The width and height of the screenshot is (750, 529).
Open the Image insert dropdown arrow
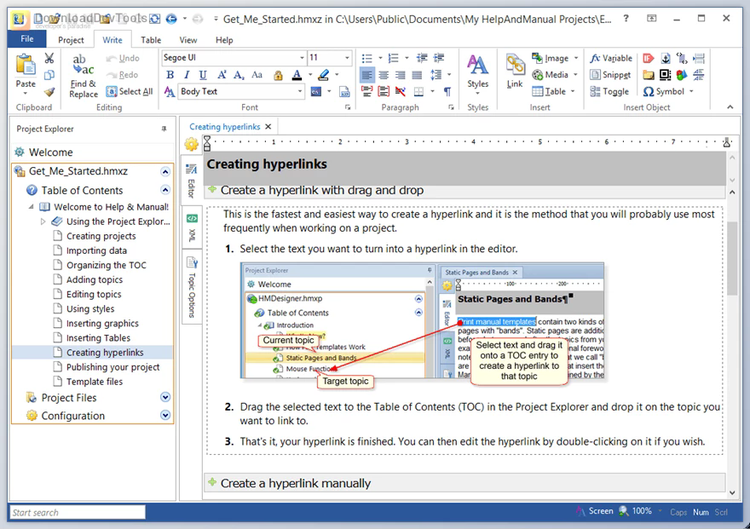[576, 58]
